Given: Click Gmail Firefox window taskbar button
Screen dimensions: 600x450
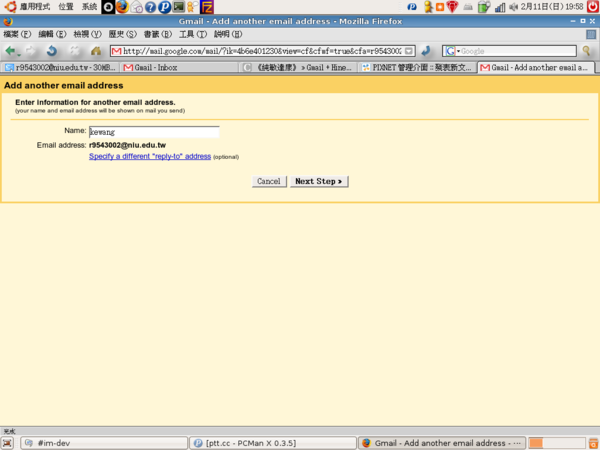Looking at the screenshot, I should click(x=442, y=443).
